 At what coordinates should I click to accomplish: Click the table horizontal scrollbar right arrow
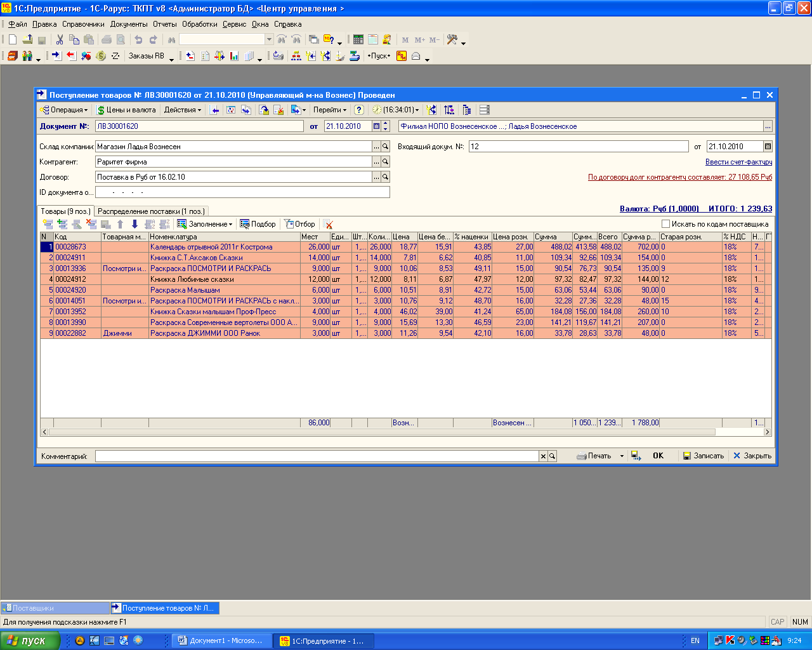pyautogui.click(x=768, y=432)
